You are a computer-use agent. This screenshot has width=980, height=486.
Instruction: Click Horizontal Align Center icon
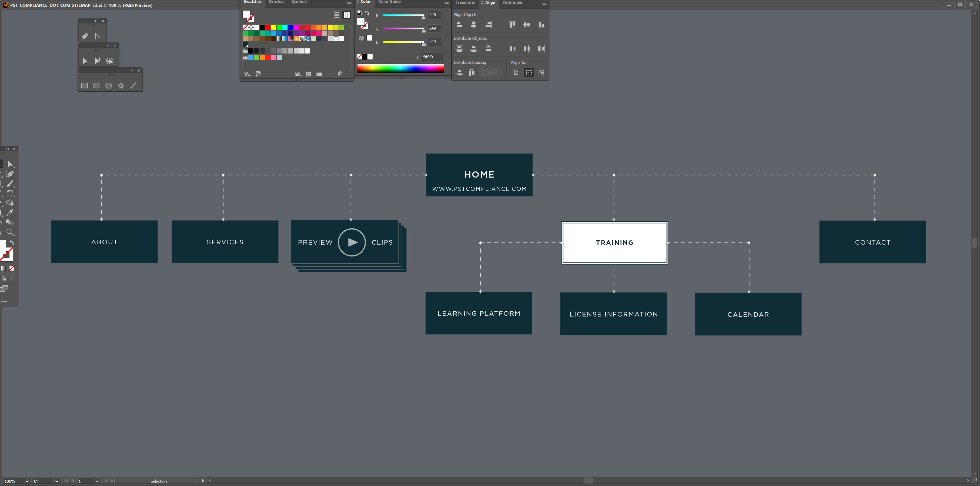click(x=474, y=25)
